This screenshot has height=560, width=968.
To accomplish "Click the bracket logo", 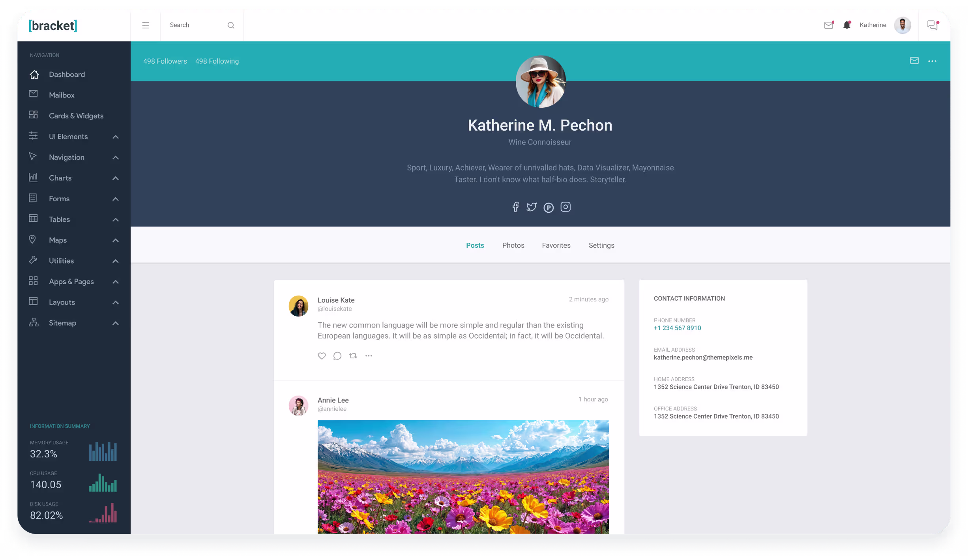I will [x=53, y=26].
